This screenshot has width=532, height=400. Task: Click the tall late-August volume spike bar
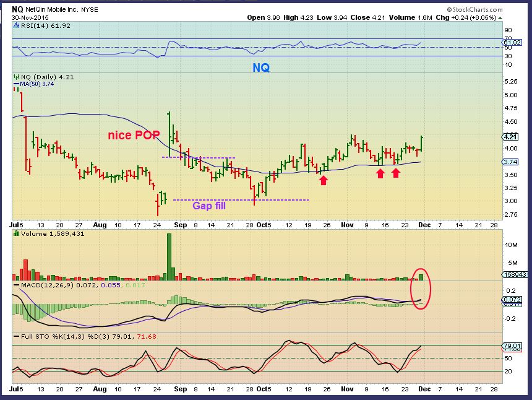(169, 257)
